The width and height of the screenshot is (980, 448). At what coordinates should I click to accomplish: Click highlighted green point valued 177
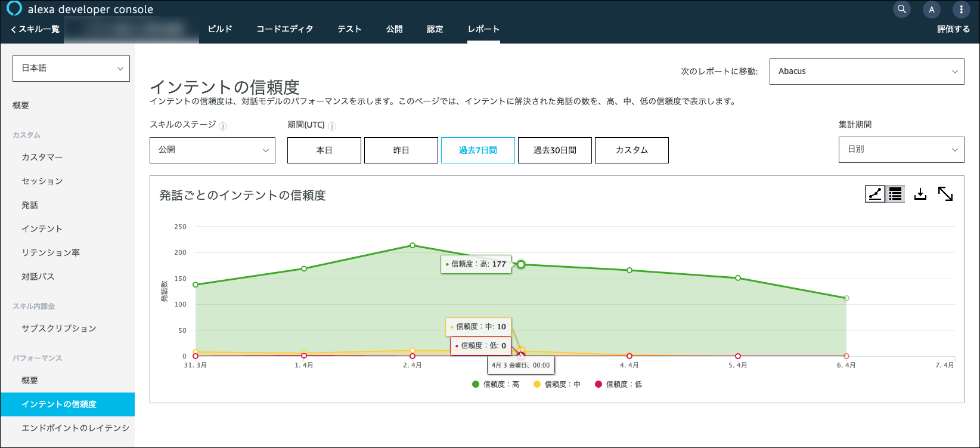click(x=521, y=264)
